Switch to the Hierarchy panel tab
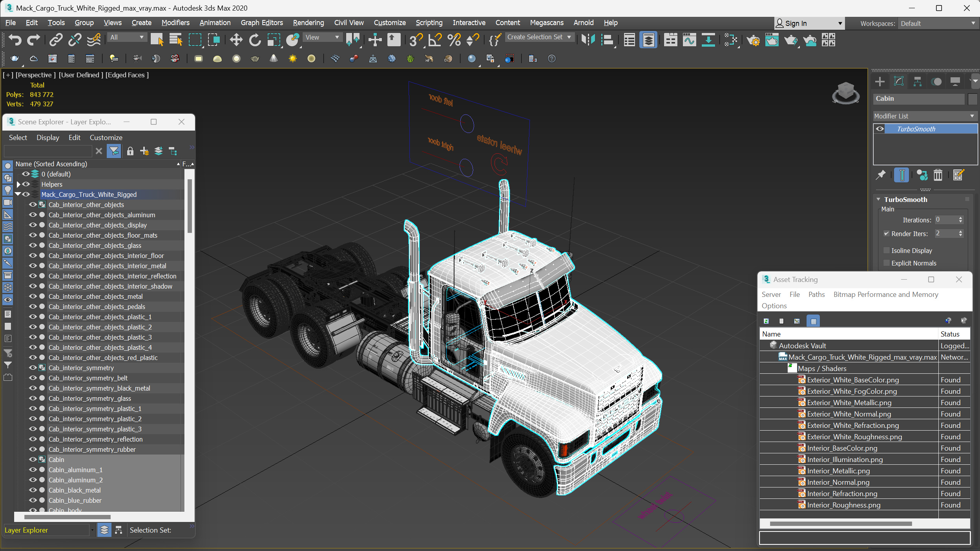The height and width of the screenshot is (551, 980). 918,82
